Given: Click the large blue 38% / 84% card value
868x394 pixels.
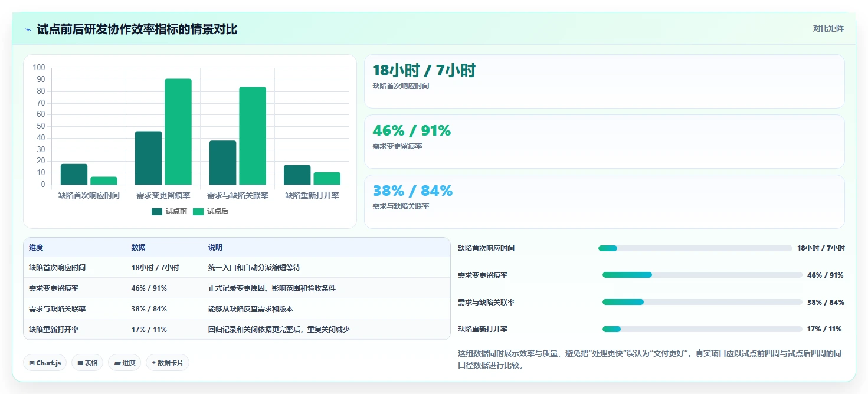Looking at the screenshot, I should [x=412, y=191].
